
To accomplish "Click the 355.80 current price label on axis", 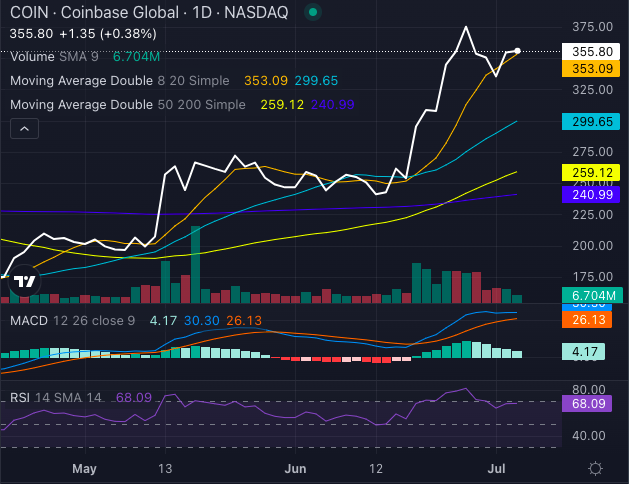I will click(591, 52).
